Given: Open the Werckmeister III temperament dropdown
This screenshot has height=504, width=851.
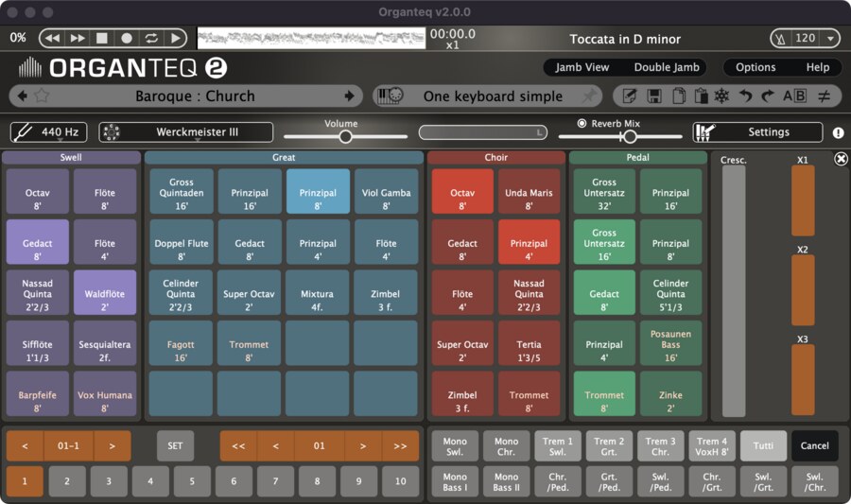Looking at the screenshot, I should pos(185,132).
